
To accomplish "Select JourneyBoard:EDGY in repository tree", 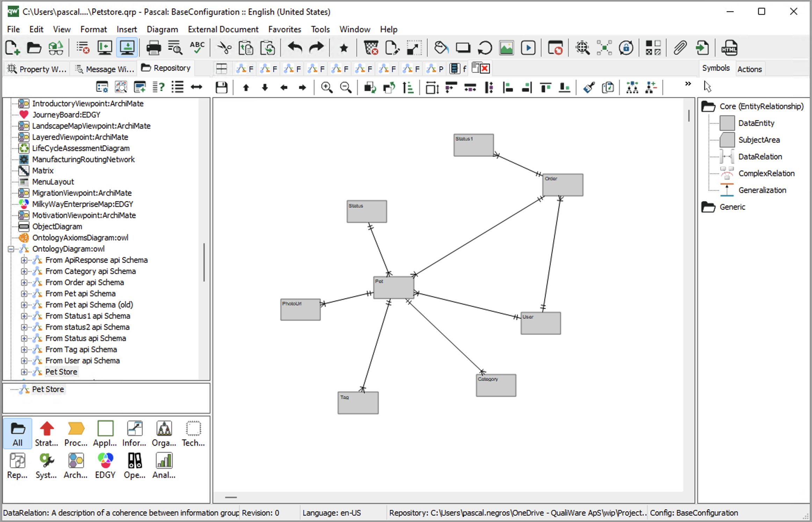I will coord(66,115).
